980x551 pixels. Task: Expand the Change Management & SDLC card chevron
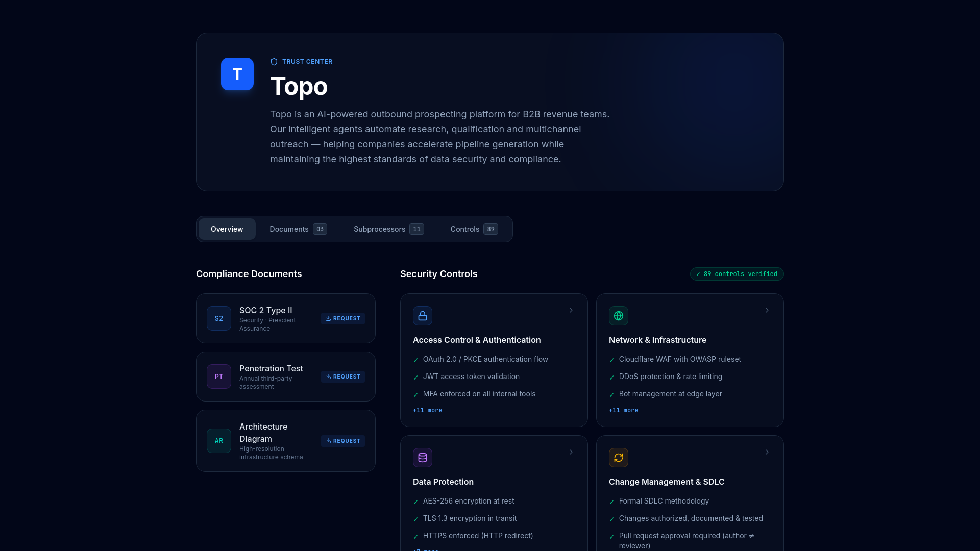coord(767,452)
